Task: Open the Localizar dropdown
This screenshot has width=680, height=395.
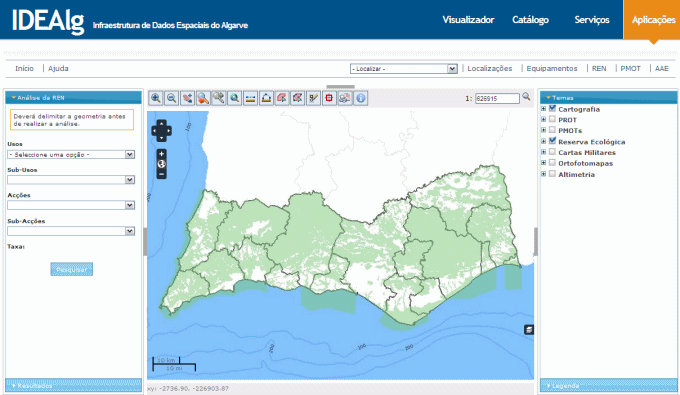Action: [404, 69]
